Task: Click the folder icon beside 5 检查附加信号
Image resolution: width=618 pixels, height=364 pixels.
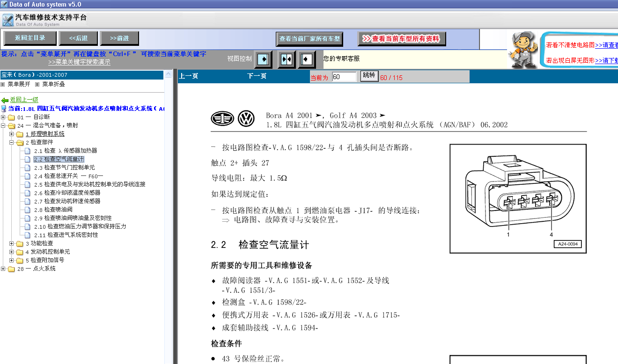Action: 20,260
